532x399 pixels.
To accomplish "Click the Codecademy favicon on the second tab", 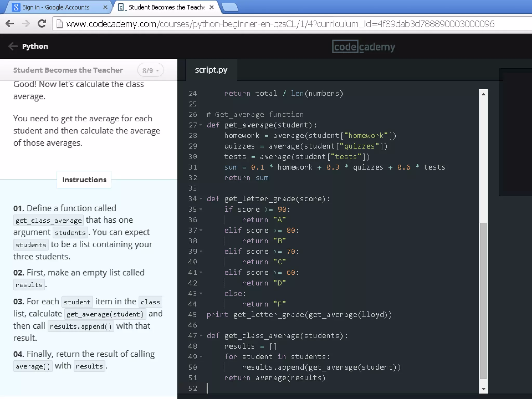I will [x=121, y=7].
